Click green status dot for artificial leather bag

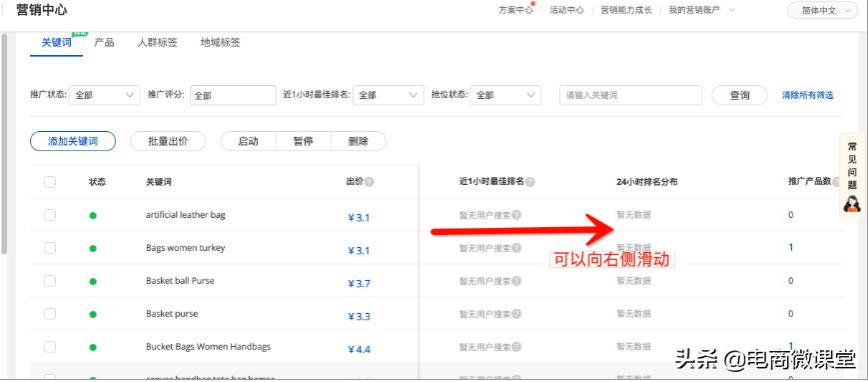[93, 215]
